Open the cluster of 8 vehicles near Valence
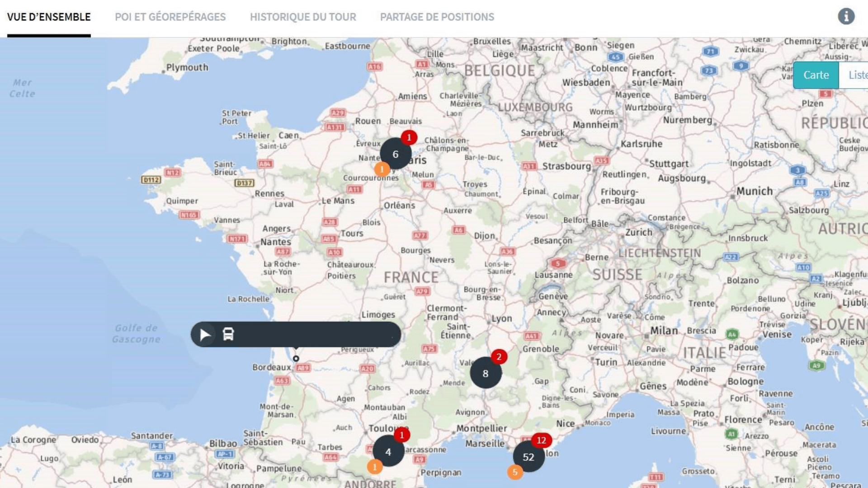The height and width of the screenshot is (488, 868). [x=486, y=373]
